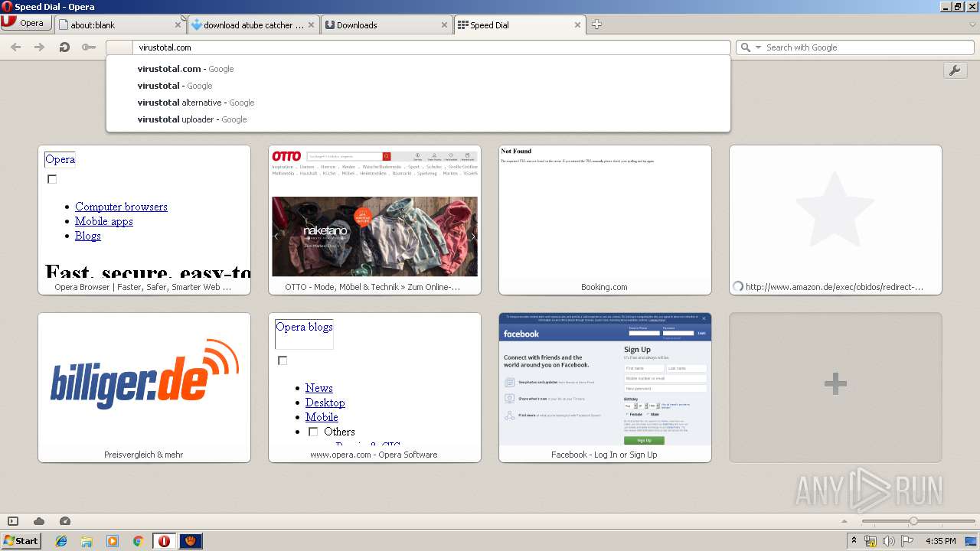This screenshot has width=980, height=551.
Task: Open Opera Turbo gauge icon
Action: [x=65, y=521]
